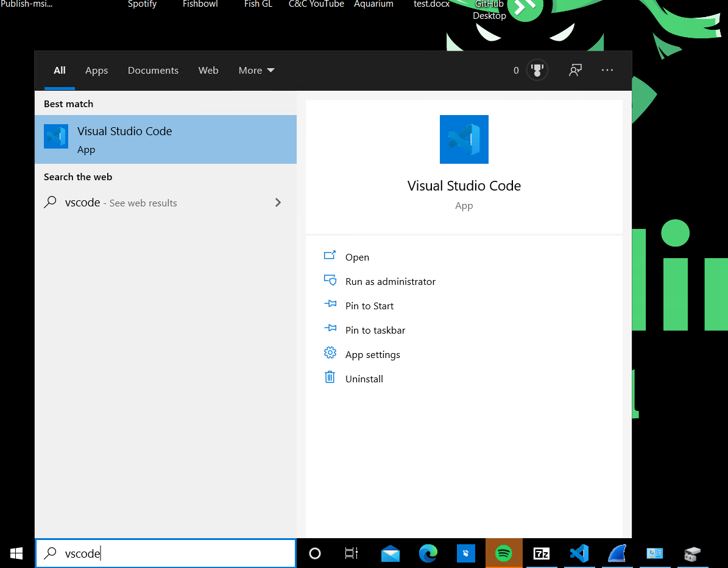Select Pin to taskbar option

pos(375,330)
